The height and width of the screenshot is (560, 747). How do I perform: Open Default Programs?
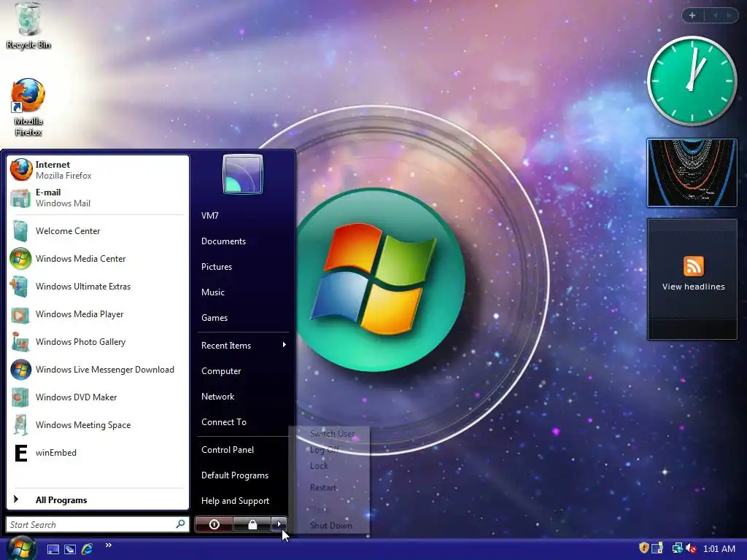pyautogui.click(x=244, y=475)
